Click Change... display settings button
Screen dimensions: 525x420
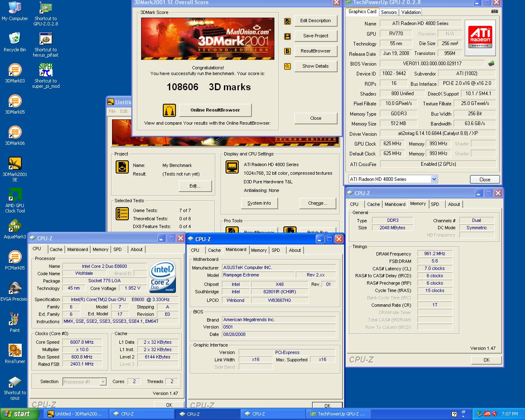[317, 203]
